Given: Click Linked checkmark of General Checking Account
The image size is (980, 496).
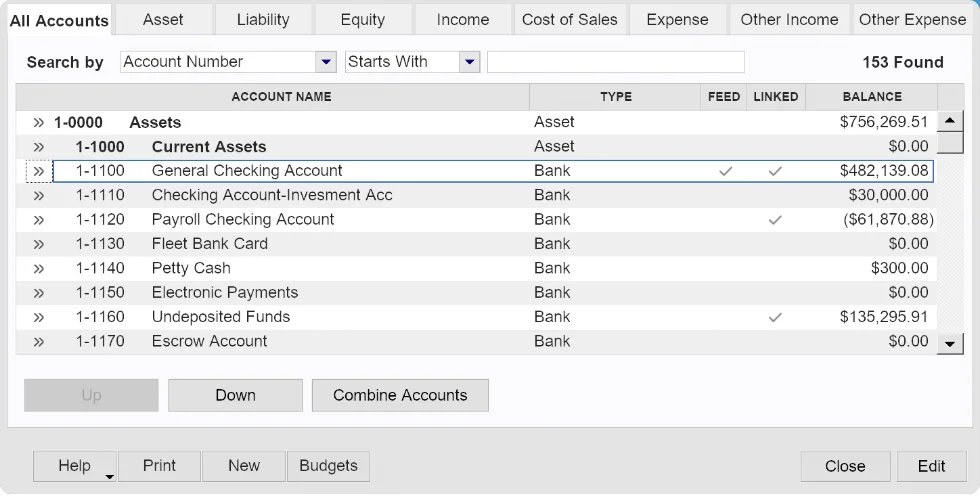Looking at the screenshot, I should 775,171.
